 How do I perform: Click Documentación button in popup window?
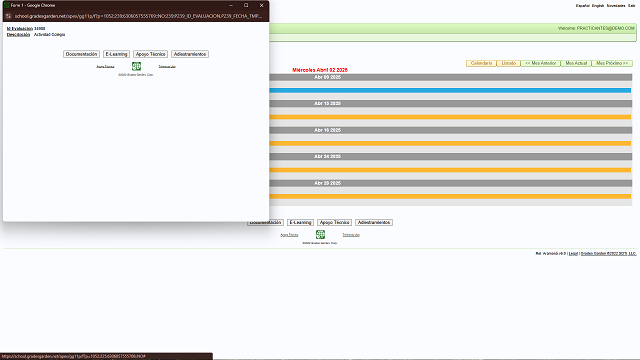81,54
